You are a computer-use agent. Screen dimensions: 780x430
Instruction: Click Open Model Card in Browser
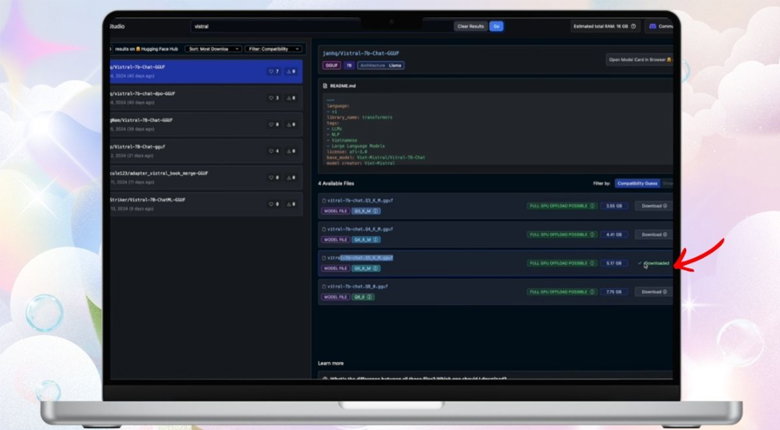639,60
